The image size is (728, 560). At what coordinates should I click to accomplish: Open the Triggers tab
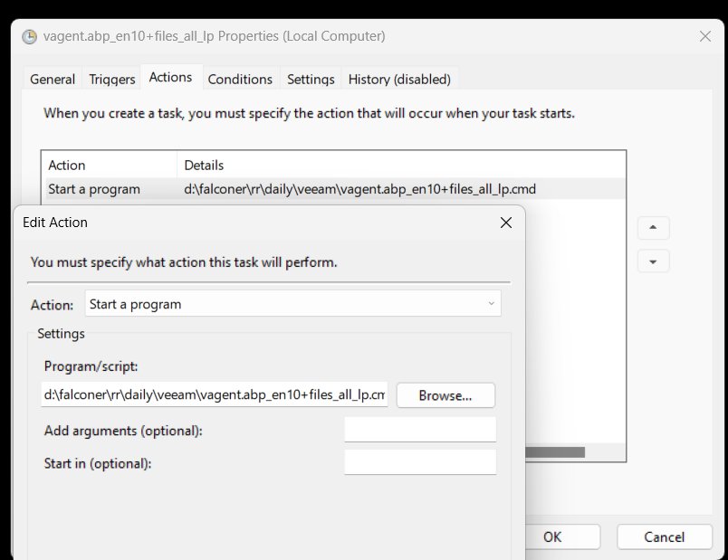tap(112, 80)
